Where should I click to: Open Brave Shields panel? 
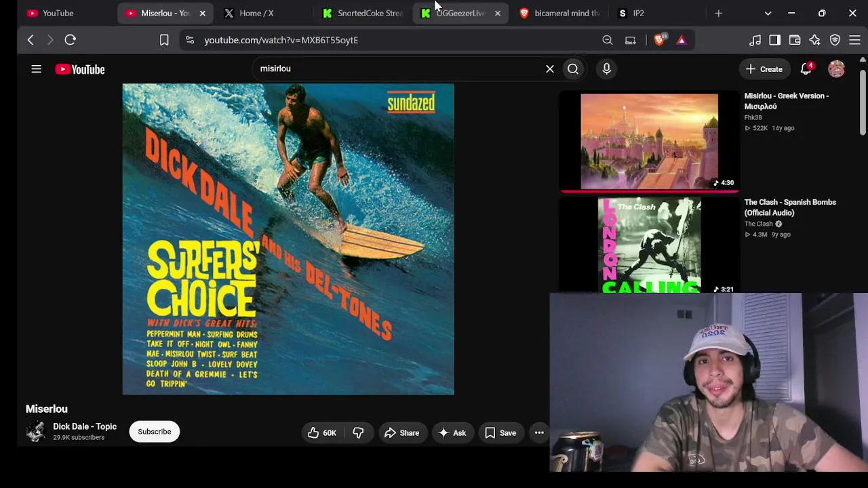(x=659, y=40)
